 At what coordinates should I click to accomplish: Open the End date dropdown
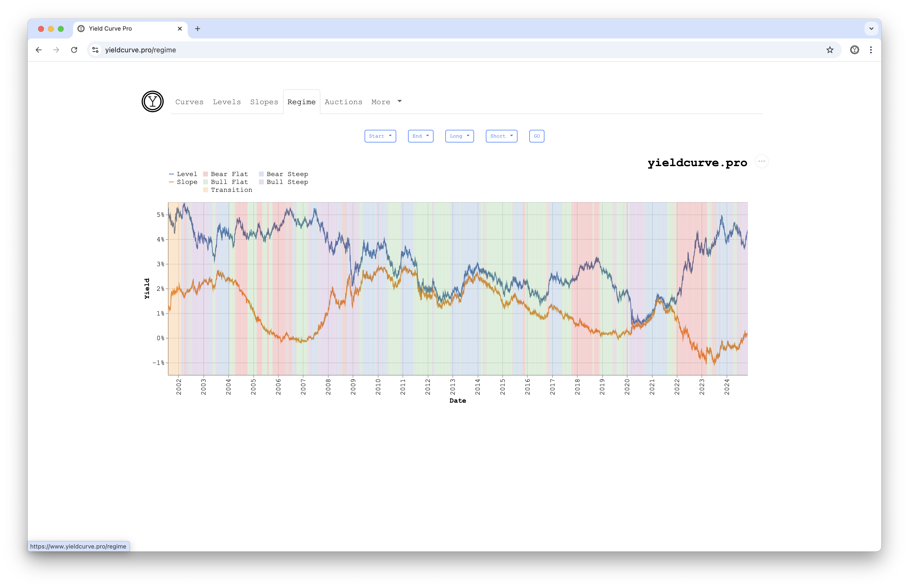click(x=420, y=136)
